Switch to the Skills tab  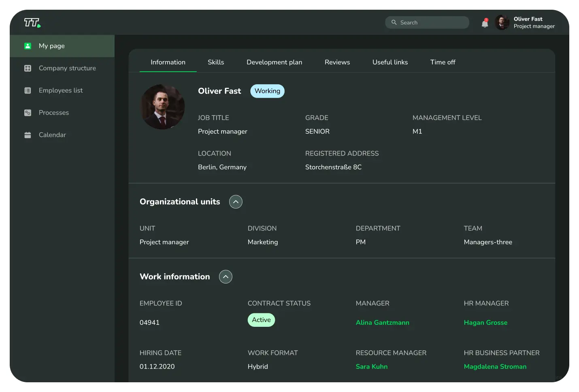click(215, 62)
